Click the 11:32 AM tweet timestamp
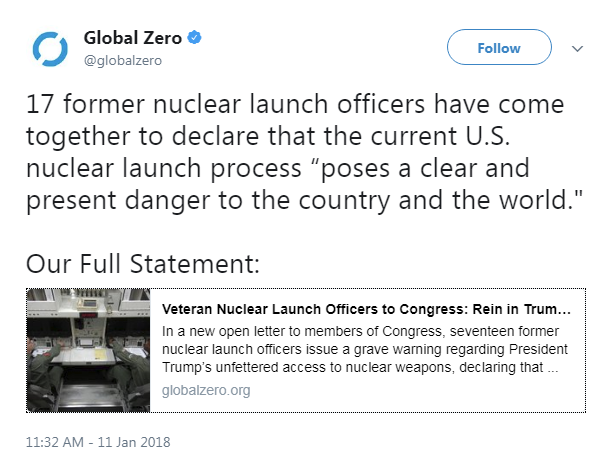 [x=53, y=440]
